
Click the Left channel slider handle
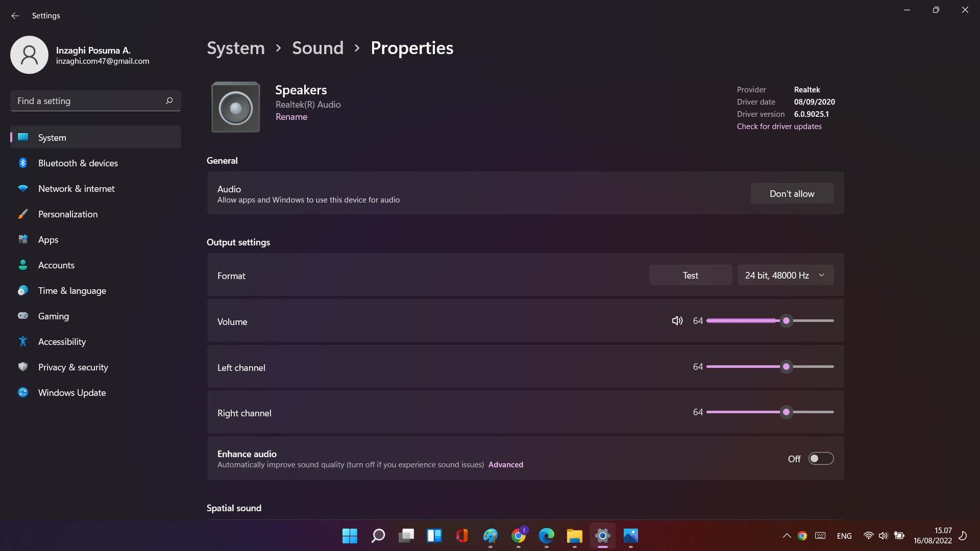click(786, 366)
